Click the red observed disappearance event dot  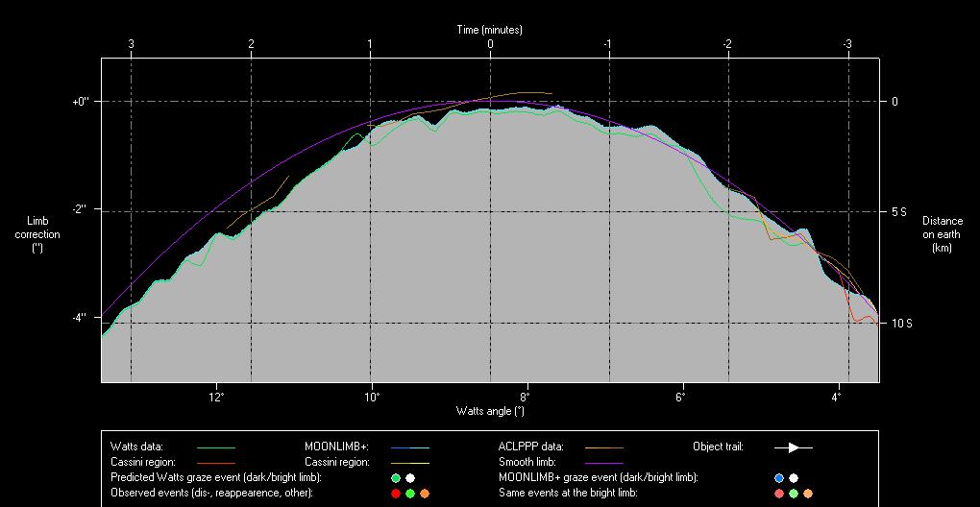pos(396,494)
